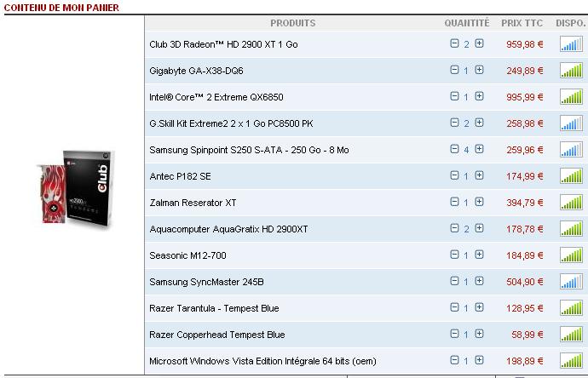588x378 pixels.
Task: Decrease quantity of Razer Tarantula keyboard
Action: point(454,307)
